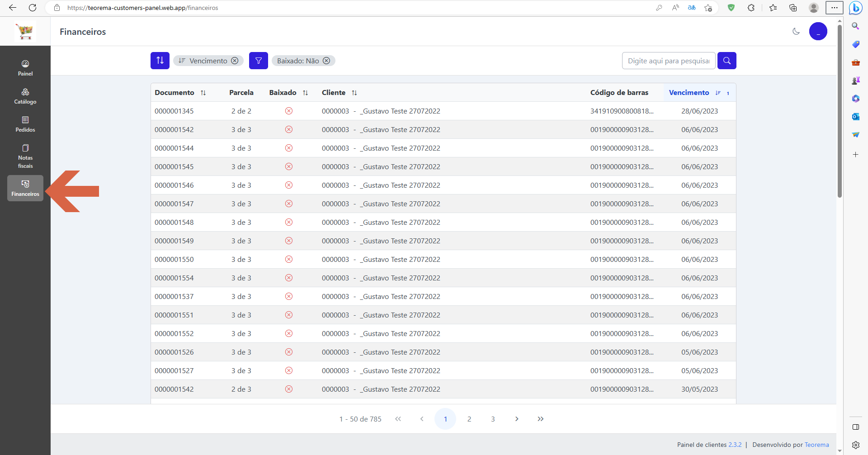Click the blue filter funnel button
Image resolution: width=868 pixels, height=455 pixels.
tap(259, 61)
